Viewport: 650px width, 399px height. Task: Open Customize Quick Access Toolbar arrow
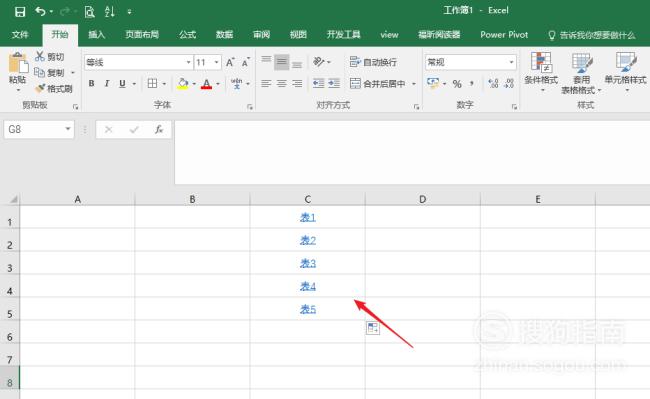[x=129, y=12]
